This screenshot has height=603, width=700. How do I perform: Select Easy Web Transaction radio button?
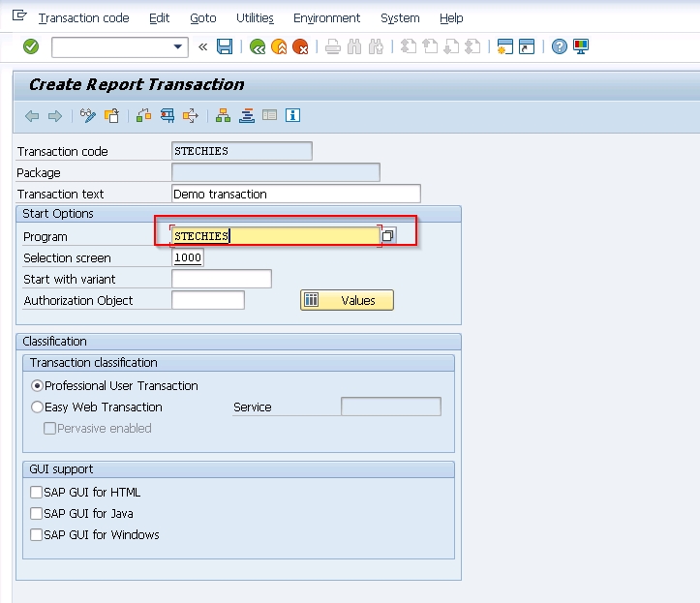(38, 407)
